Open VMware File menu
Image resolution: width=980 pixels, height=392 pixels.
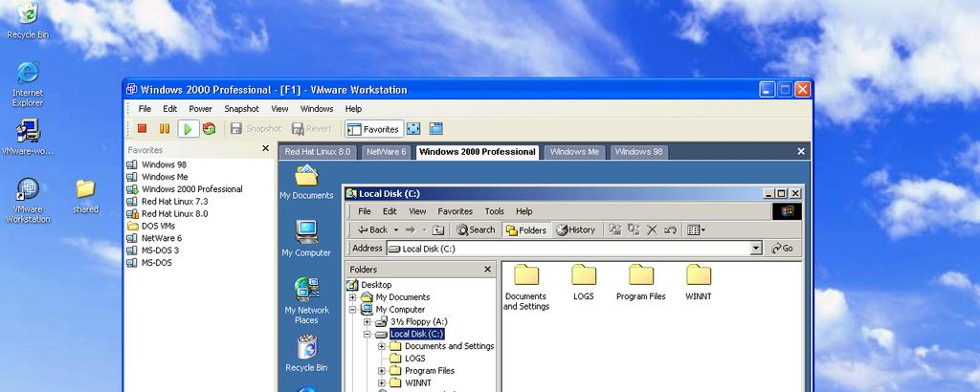coord(145,109)
